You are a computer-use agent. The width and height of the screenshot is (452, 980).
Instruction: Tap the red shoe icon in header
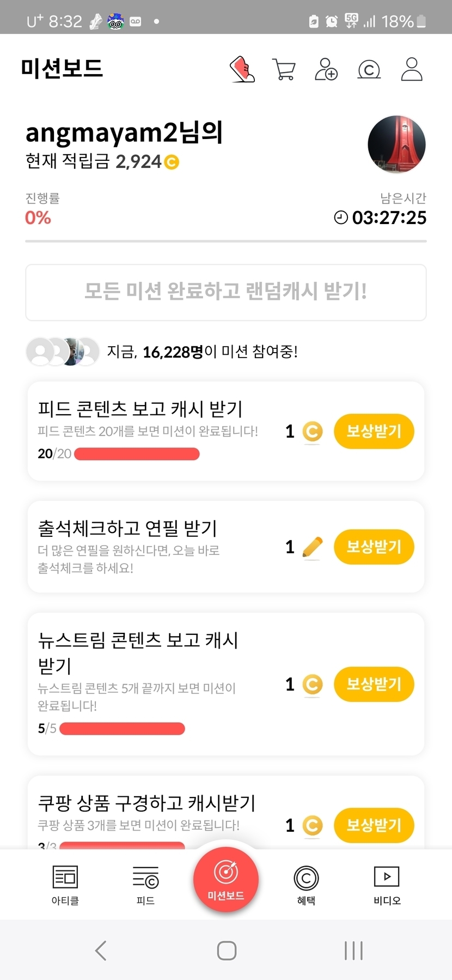243,69
